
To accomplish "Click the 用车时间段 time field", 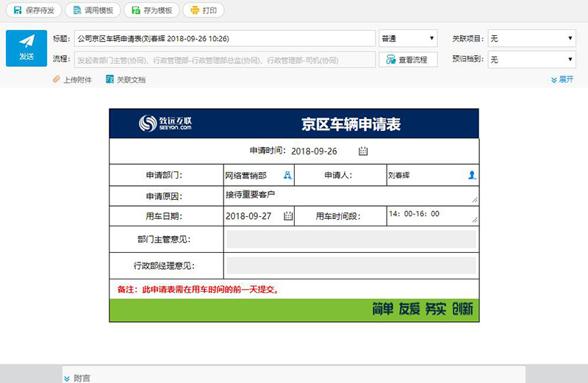I will tap(433, 216).
